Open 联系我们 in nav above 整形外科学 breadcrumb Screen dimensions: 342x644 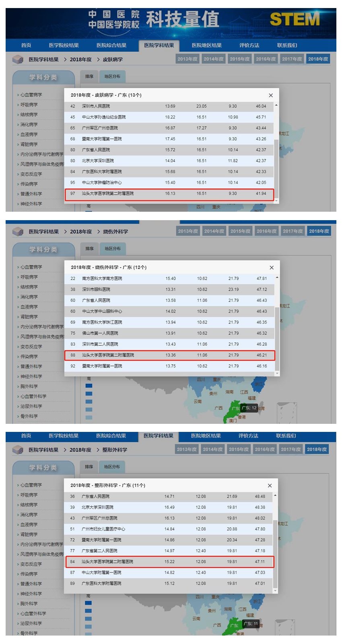coord(286,436)
